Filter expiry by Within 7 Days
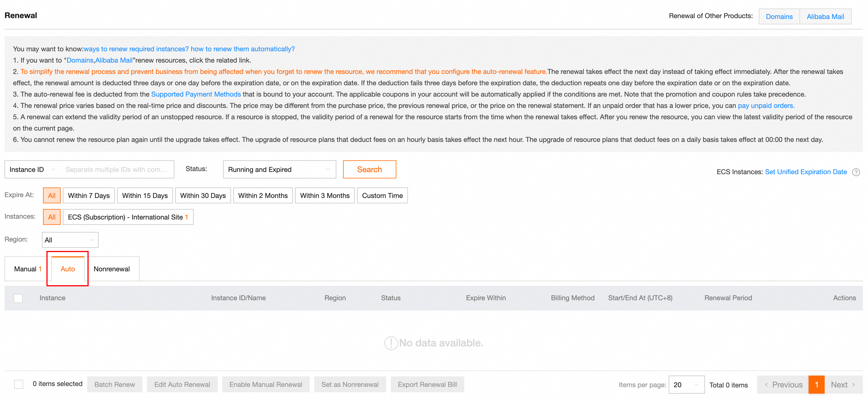 coord(89,196)
